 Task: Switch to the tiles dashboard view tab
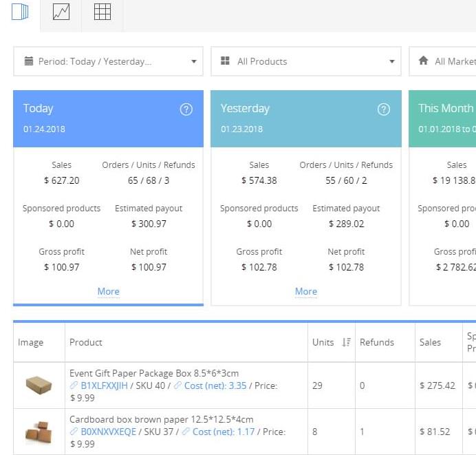point(20,12)
